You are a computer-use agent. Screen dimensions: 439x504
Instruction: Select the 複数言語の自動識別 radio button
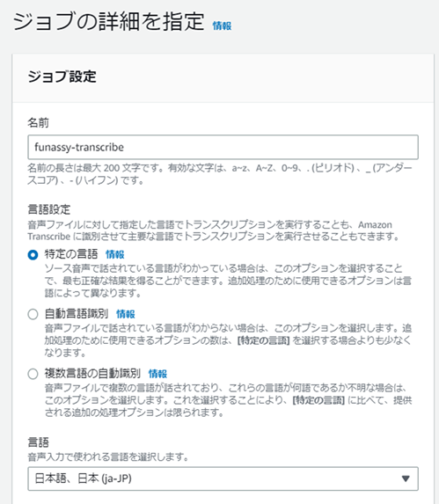pos(33,374)
